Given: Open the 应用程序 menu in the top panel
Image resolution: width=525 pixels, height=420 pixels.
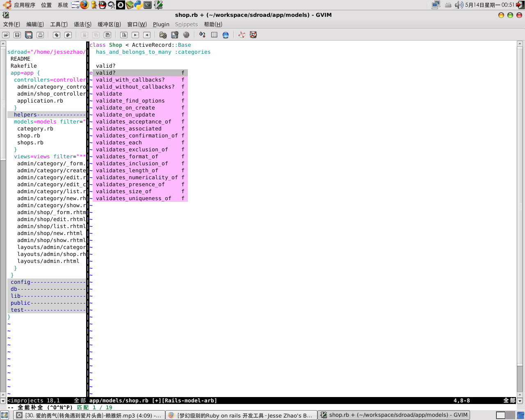Looking at the screenshot, I should [x=25, y=5].
